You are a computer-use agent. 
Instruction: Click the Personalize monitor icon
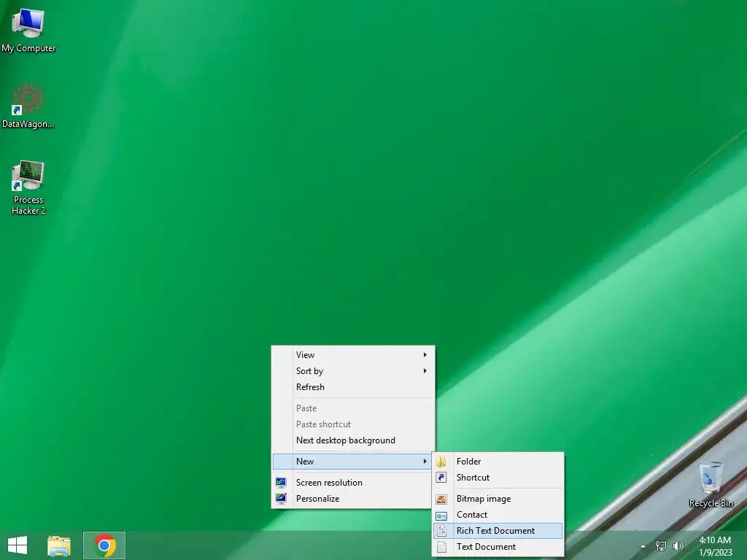[x=281, y=499]
